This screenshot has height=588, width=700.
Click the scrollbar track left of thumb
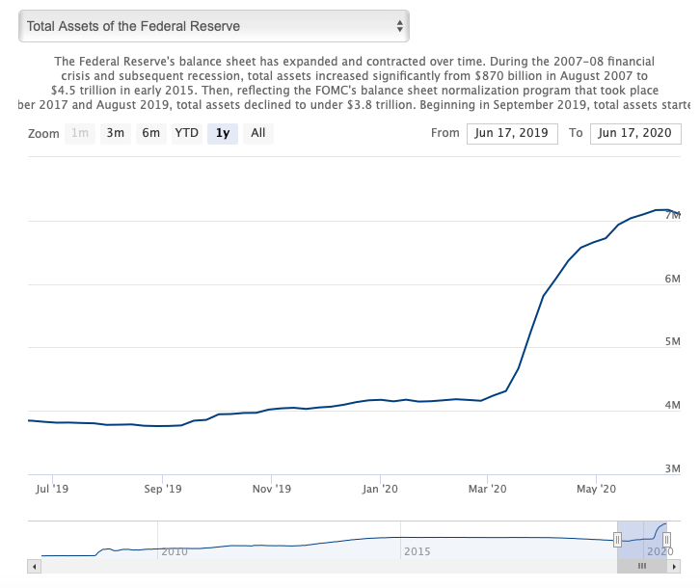coord(329,567)
